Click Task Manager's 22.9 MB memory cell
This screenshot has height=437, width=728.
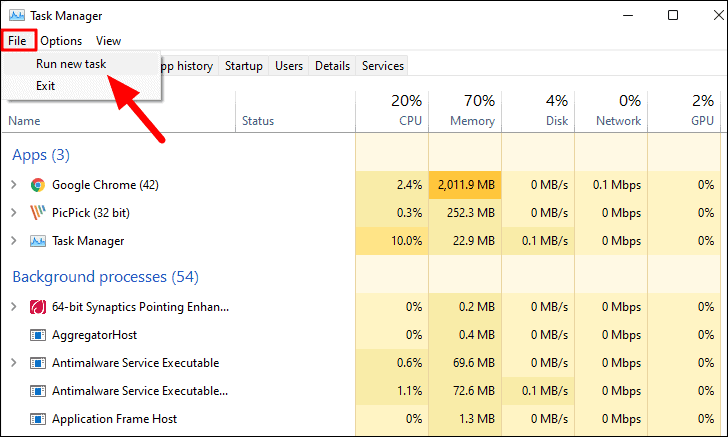(465, 241)
